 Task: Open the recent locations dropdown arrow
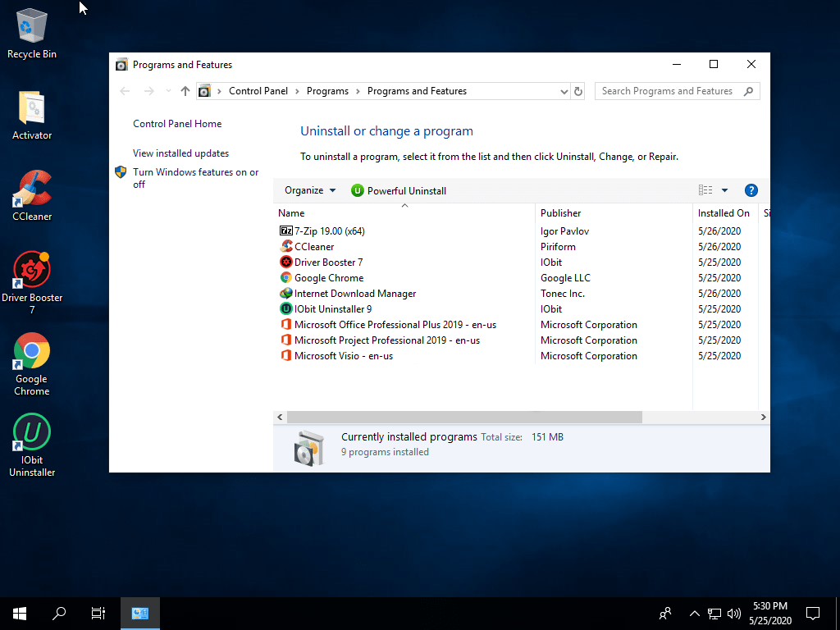(168, 91)
